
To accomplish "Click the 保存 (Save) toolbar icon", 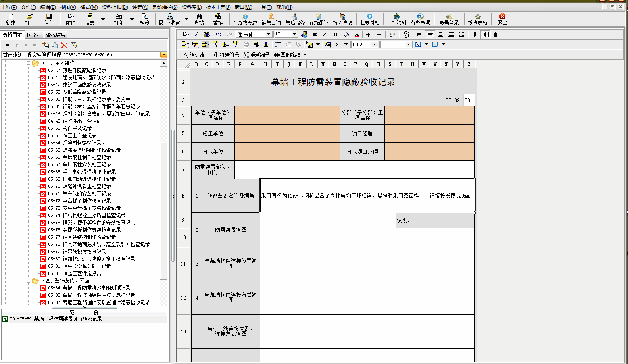I will tap(48, 19).
